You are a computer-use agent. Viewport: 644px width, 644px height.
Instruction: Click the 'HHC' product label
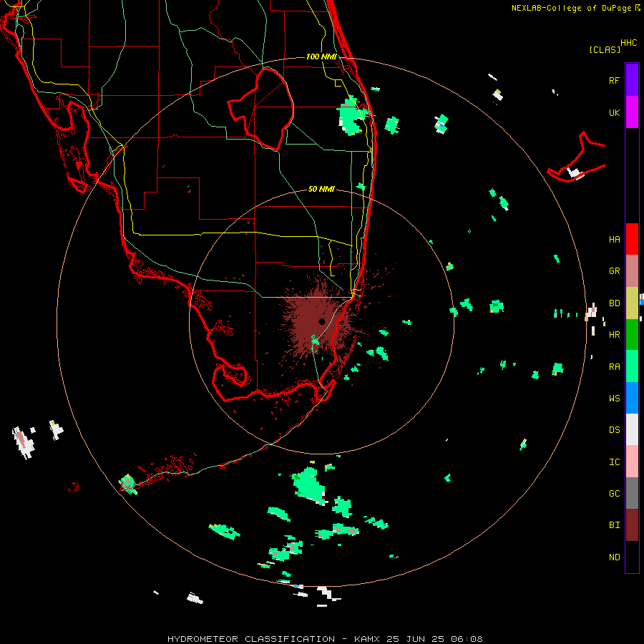point(628,43)
